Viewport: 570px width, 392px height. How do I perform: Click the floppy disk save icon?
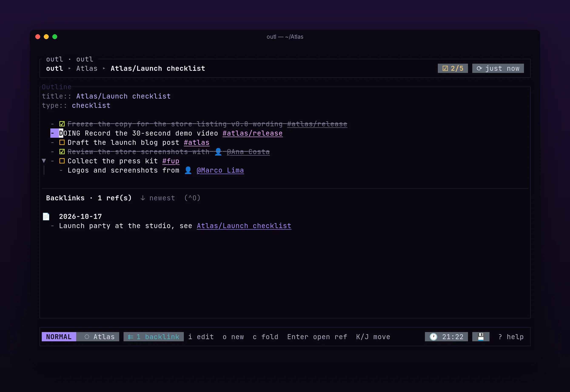[x=481, y=337]
